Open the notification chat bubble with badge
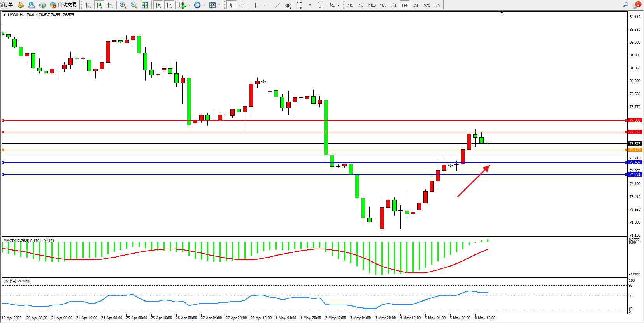This screenshot has height=323, width=644. pos(636,5)
